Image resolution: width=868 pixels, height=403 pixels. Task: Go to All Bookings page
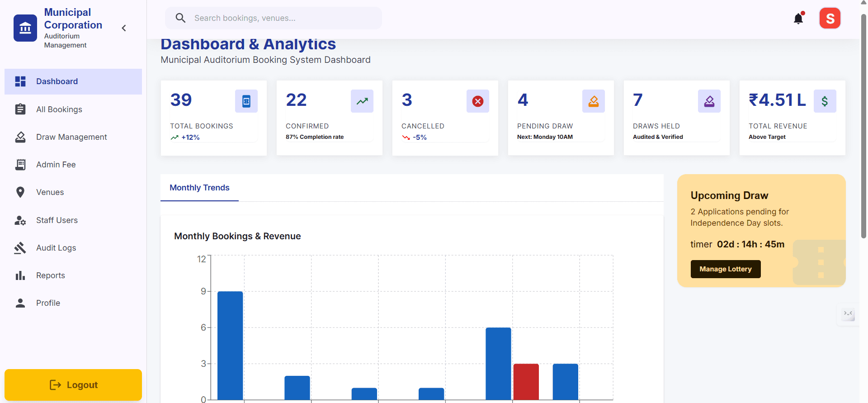[x=73, y=109]
